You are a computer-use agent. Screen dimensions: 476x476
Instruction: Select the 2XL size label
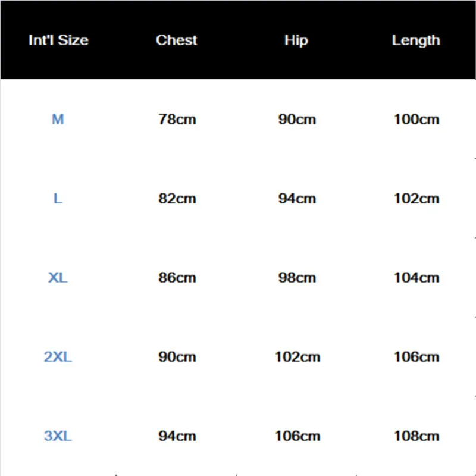(x=58, y=356)
